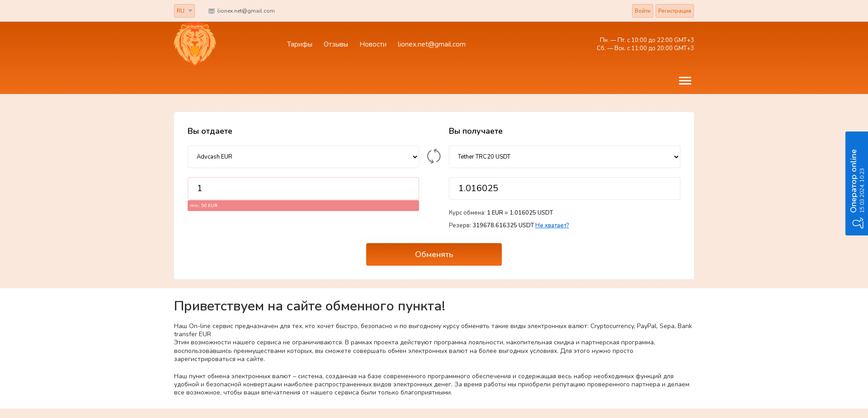Viewport: 868px width, 418px height.
Task: Open the Tether TRC20 USDT dropdown
Action: [x=564, y=156]
